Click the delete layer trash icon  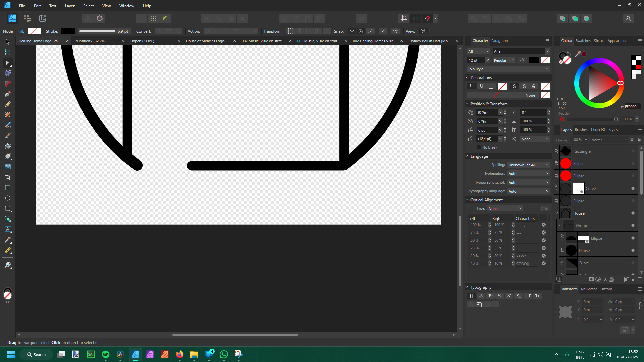[x=640, y=279]
